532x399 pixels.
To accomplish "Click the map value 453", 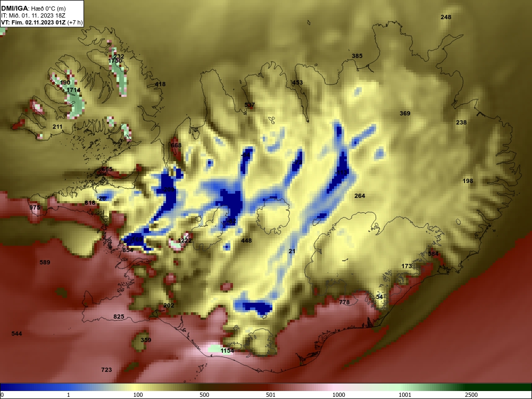I will (297, 82).
